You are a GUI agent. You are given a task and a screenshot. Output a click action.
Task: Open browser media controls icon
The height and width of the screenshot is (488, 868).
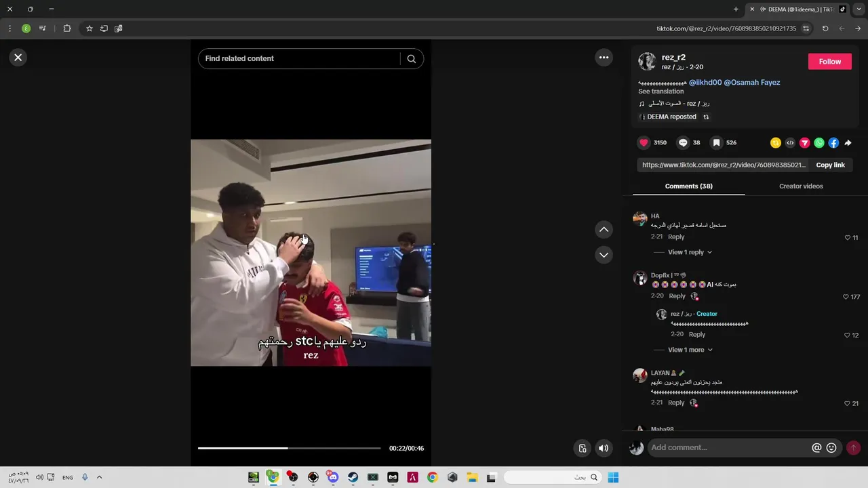pos(42,28)
